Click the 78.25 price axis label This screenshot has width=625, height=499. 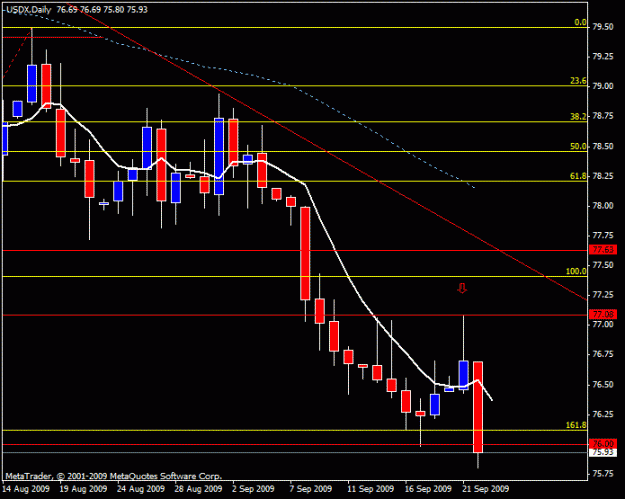[603, 176]
